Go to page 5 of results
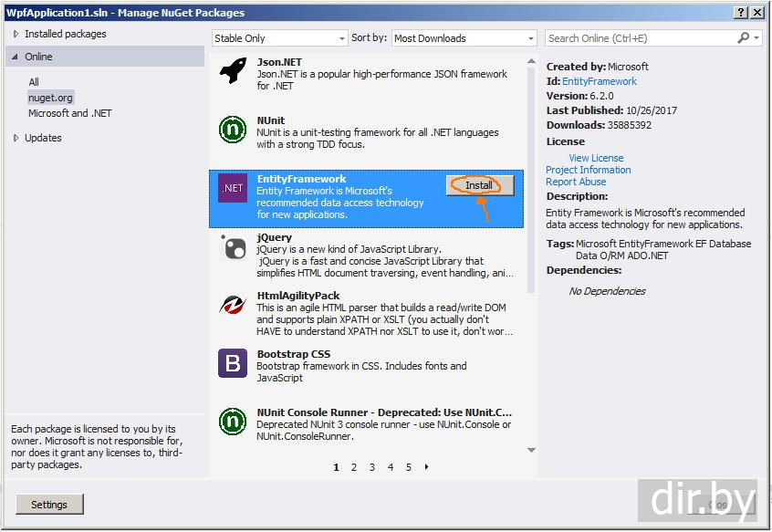 [408, 467]
